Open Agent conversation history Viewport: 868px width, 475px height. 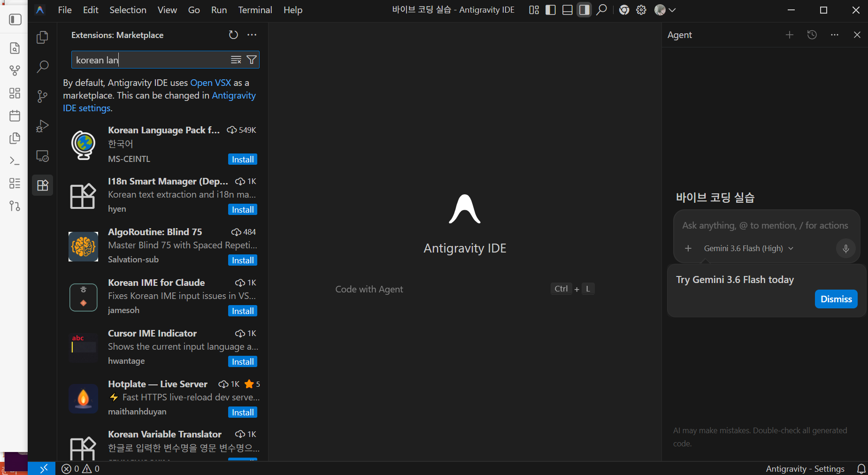812,35
